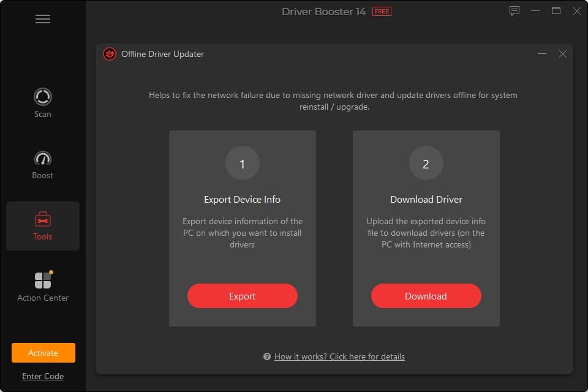The image size is (588, 392).
Task: Click the Scan label in sidebar
Action: coord(43,114)
